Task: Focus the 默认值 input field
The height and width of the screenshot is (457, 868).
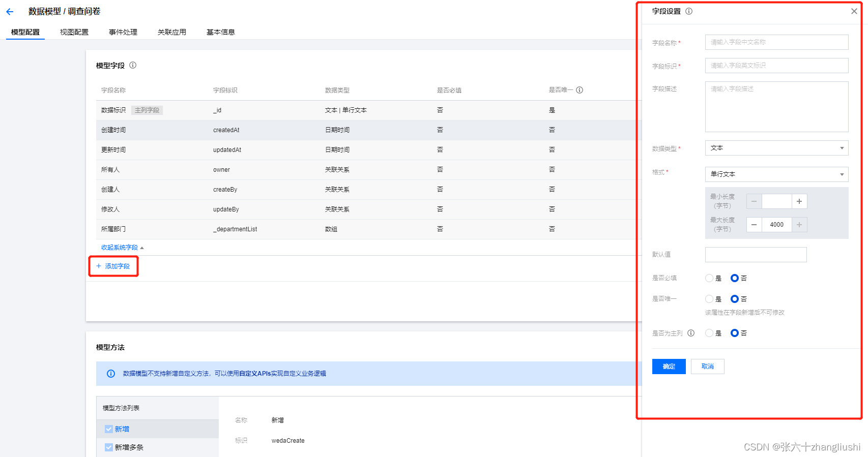Action: pos(756,255)
